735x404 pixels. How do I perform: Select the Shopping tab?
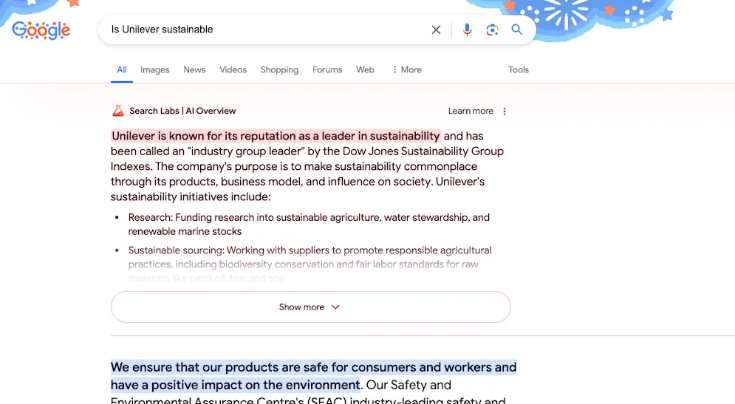(279, 70)
